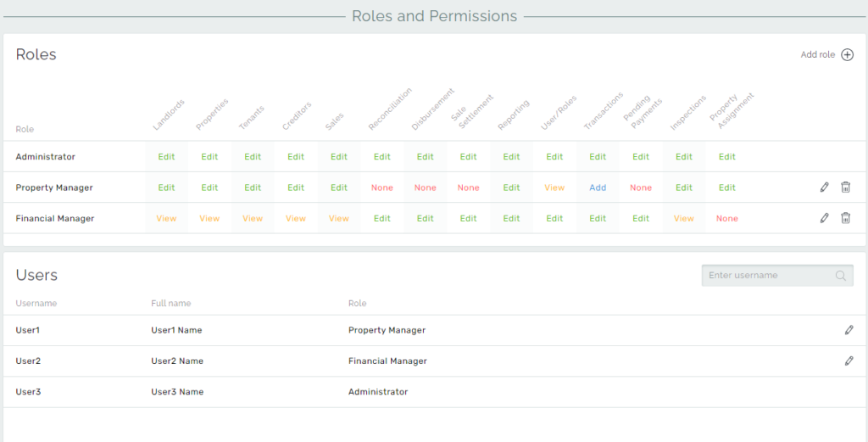Edit User2 with the pencil icon
The height and width of the screenshot is (442, 868).
click(x=849, y=361)
